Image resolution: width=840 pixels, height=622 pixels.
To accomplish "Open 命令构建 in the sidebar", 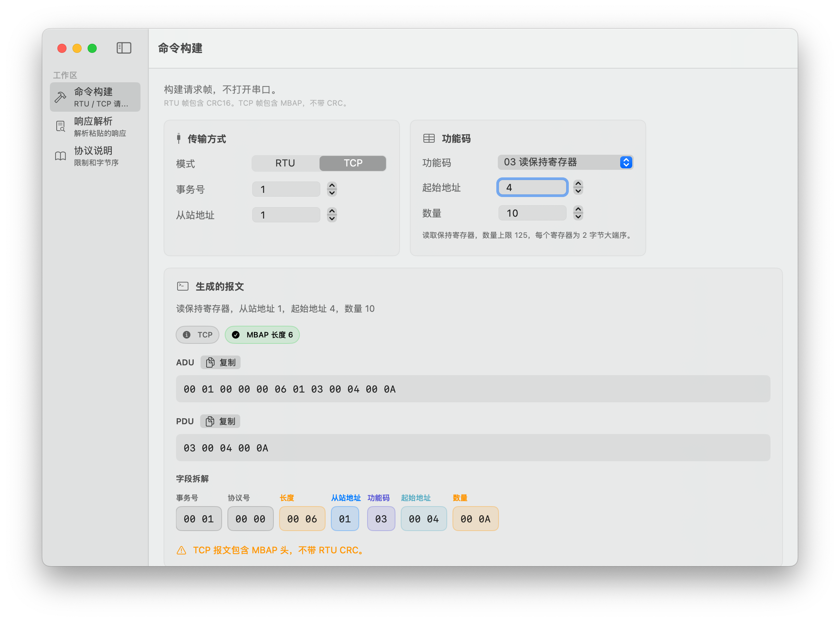I will click(95, 97).
